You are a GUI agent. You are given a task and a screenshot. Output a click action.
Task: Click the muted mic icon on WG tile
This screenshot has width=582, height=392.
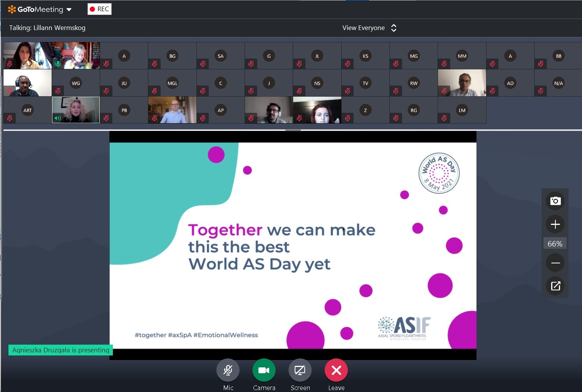[58, 91]
